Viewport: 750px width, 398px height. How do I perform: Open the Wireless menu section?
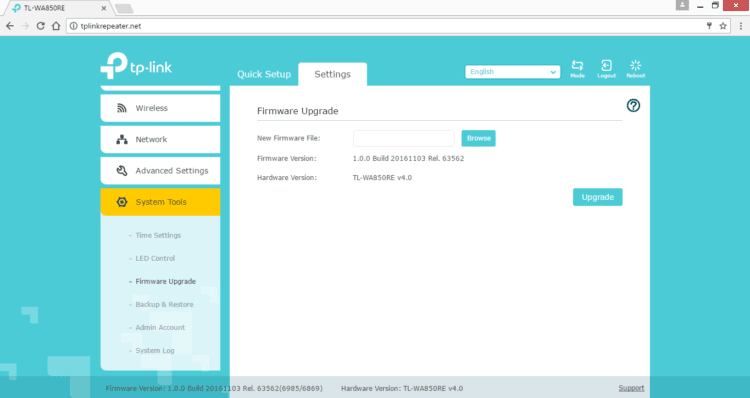click(160, 108)
